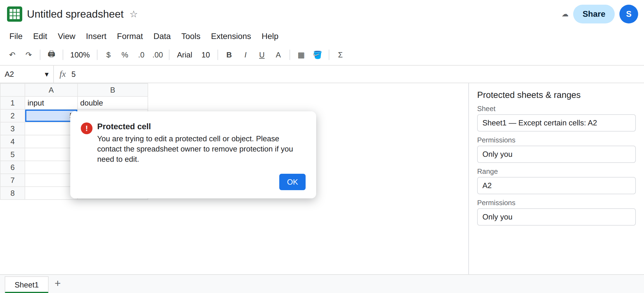Click the 'Protected cell' dialog title
Image resolution: width=644 pixels, height=293 pixels.
coord(124,126)
